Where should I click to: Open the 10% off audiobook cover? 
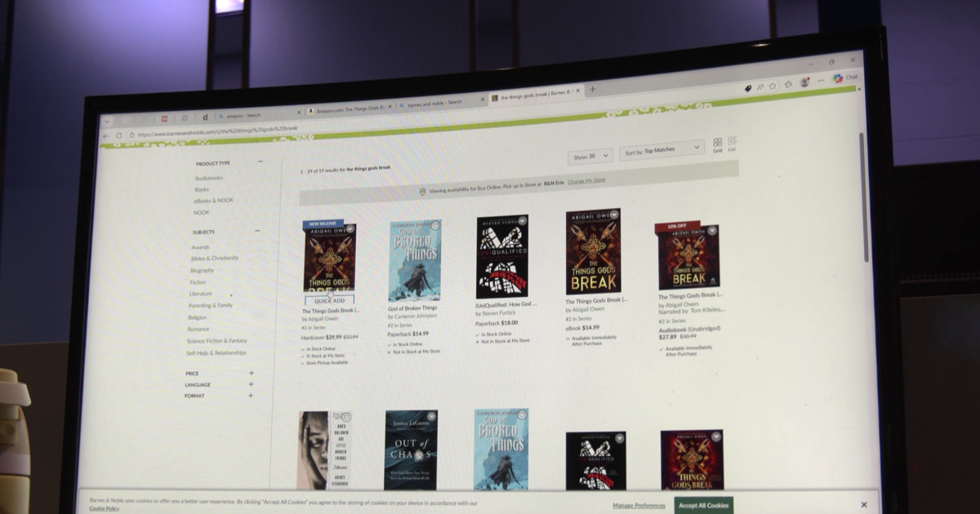pyautogui.click(x=688, y=257)
